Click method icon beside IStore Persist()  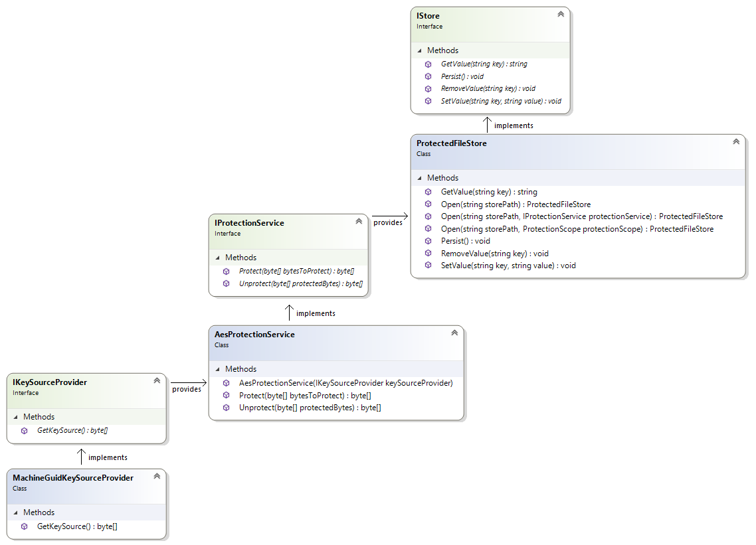point(428,76)
